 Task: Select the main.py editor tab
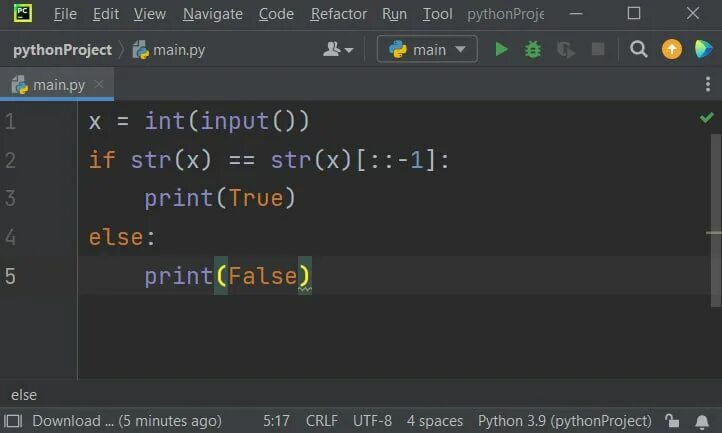click(x=57, y=84)
